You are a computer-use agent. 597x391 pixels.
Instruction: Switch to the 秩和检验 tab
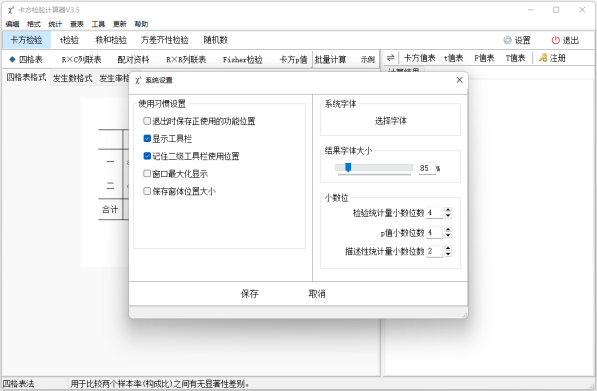111,40
